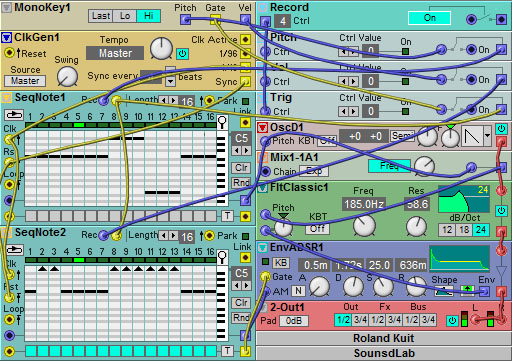Collapse the MonoKey1 module triangle

point(6,8)
